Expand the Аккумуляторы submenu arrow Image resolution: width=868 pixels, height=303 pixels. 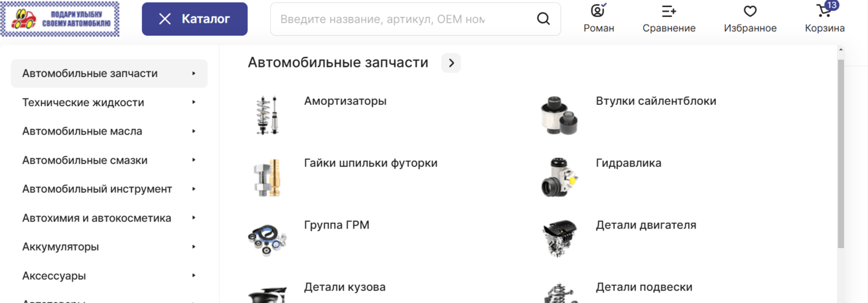click(x=194, y=247)
